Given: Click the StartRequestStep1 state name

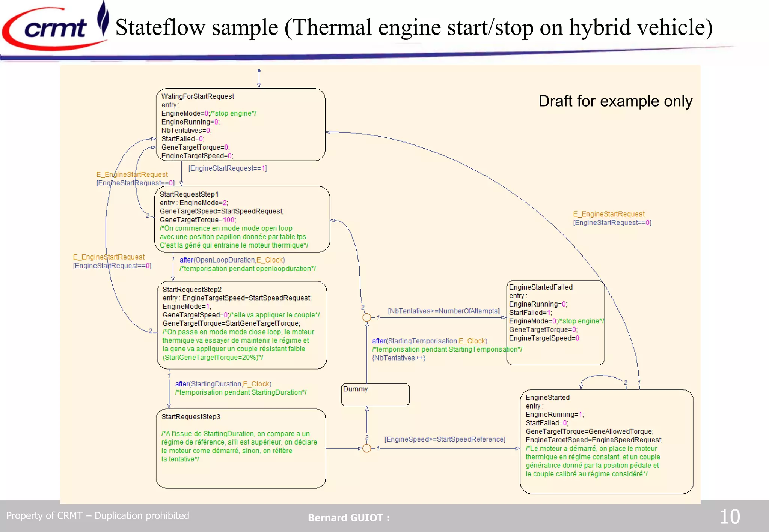Looking at the screenshot, I should (189, 194).
